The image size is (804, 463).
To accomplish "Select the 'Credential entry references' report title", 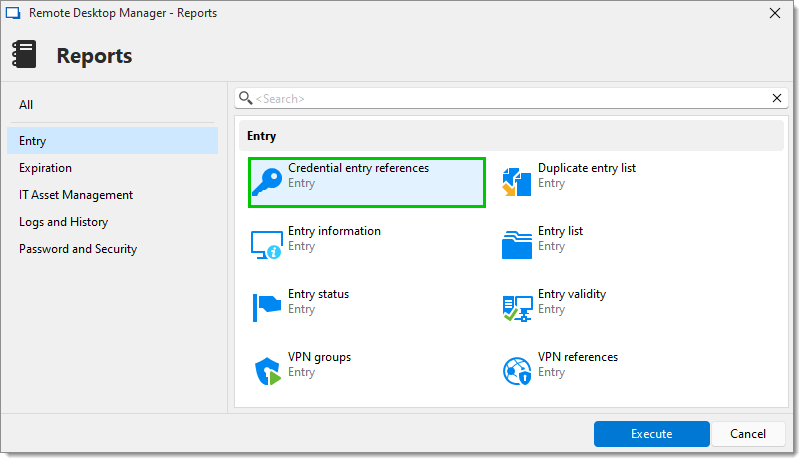I will pos(358,168).
